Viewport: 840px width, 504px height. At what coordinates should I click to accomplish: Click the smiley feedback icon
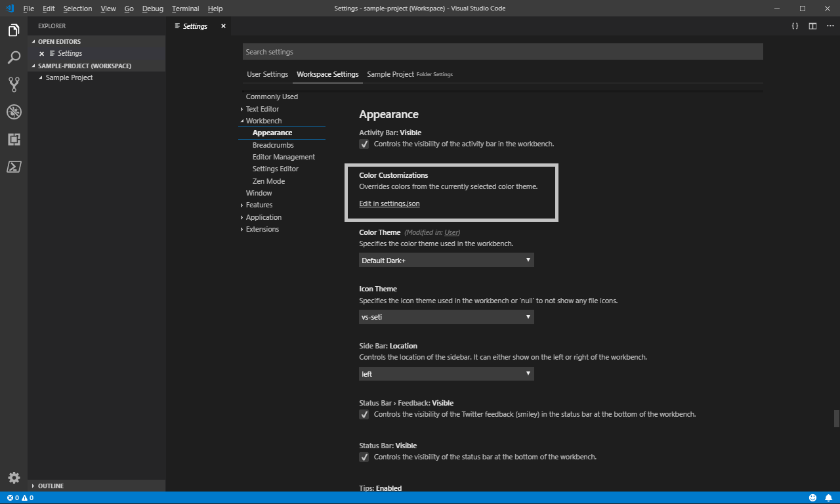tap(812, 498)
